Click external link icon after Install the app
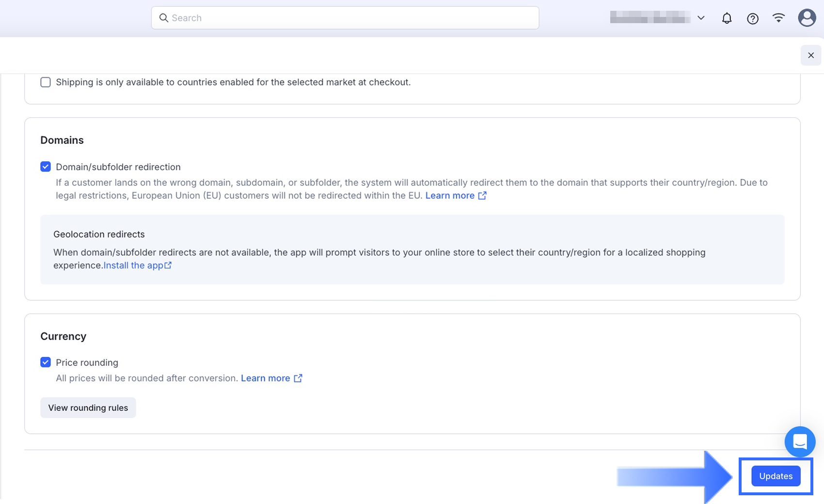824x504 pixels. pos(168,266)
